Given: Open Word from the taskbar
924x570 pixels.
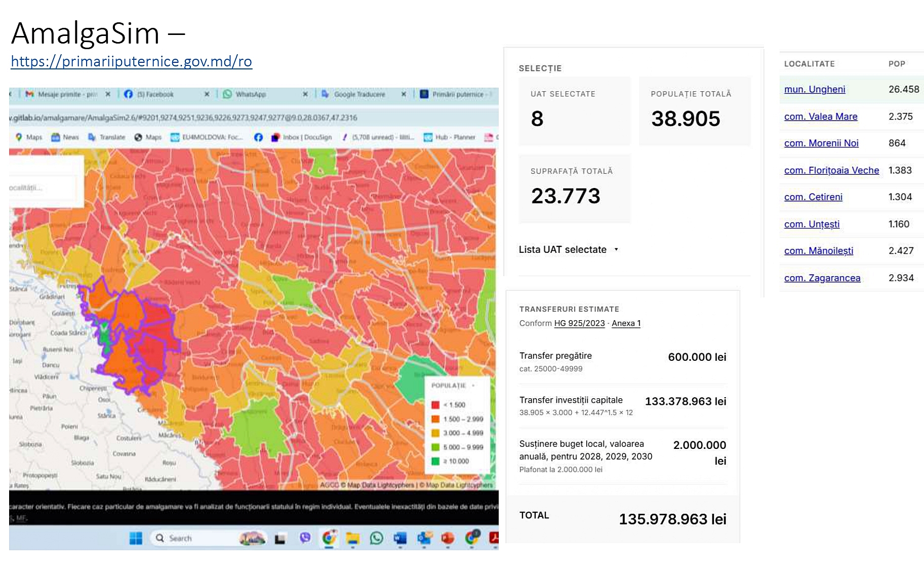Looking at the screenshot, I should (400, 538).
